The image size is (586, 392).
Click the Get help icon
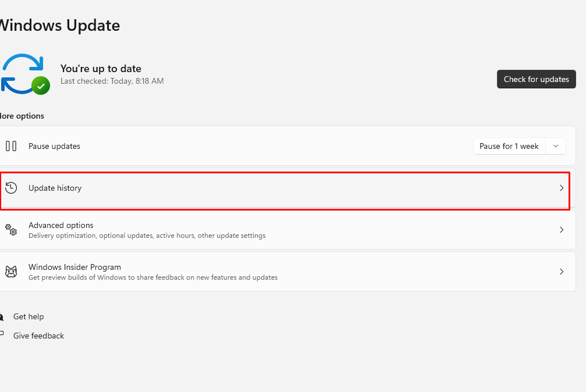click(x=2, y=317)
